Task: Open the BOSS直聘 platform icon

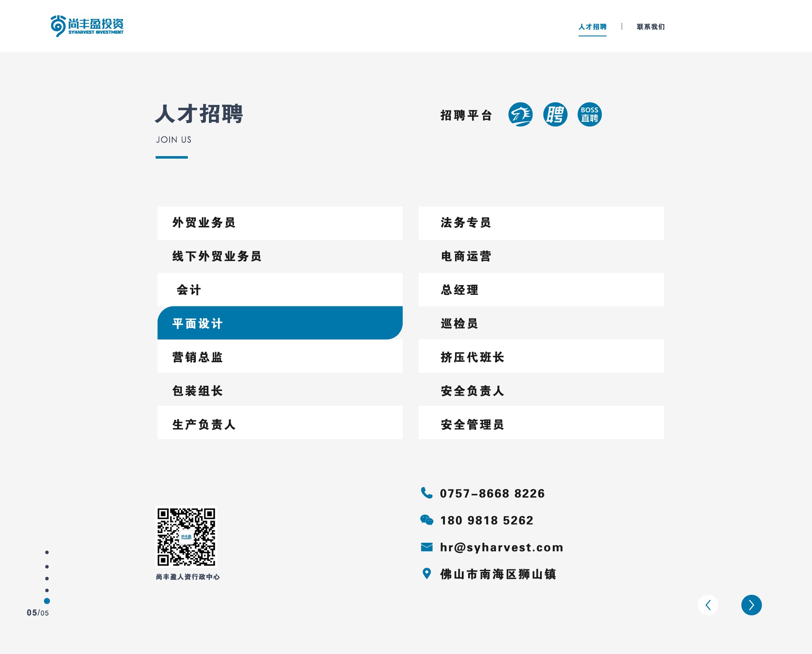Action: pyautogui.click(x=590, y=115)
